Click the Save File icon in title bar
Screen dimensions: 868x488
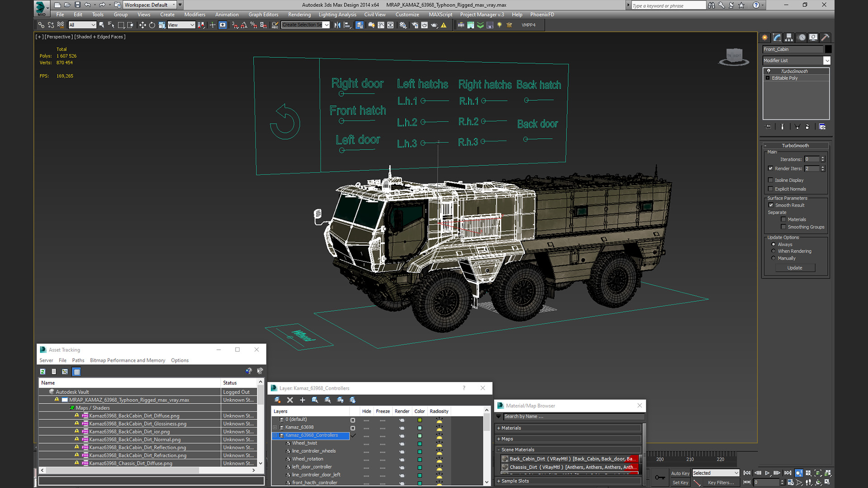coord(77,5)
